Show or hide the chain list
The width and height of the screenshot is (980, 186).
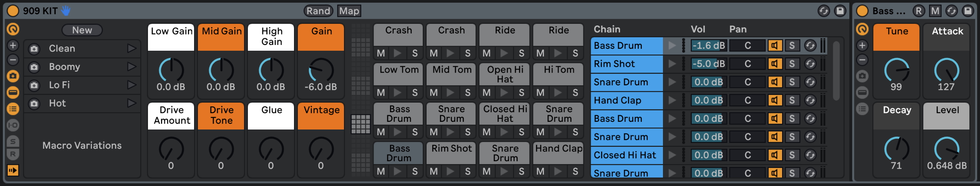point(13,109)
